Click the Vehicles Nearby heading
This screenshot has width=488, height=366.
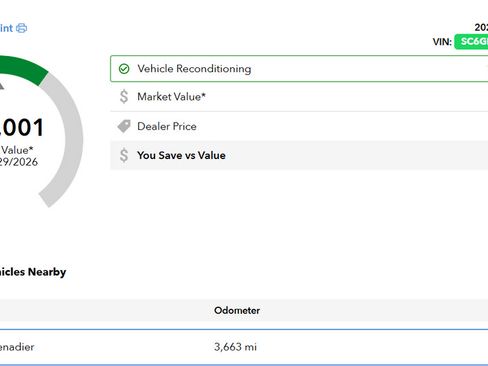click(x=33, y=272)
